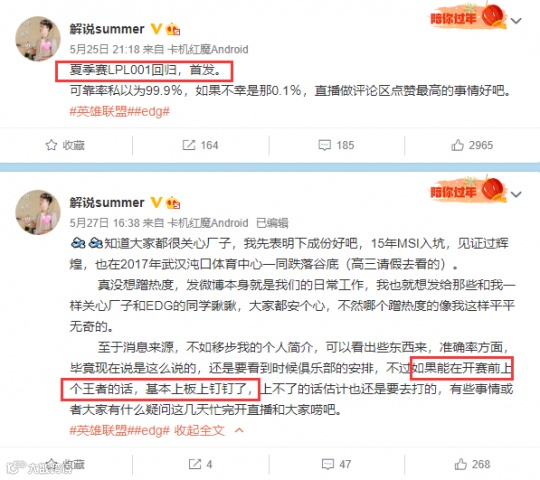This screenshot has height=480, width=540.
Task: Open #edg# hashtag in first post
Action: (x=148, y=112)
